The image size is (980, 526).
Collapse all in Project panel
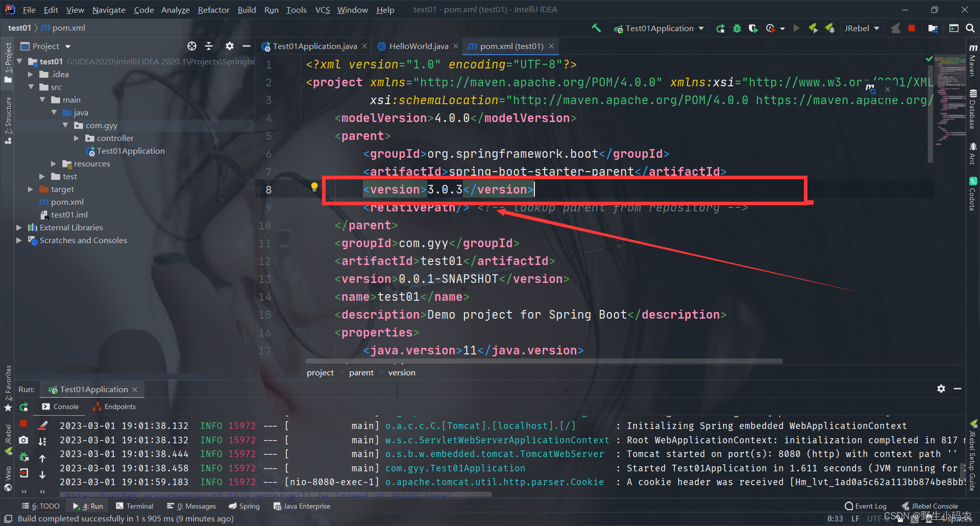tap(209, 46)
